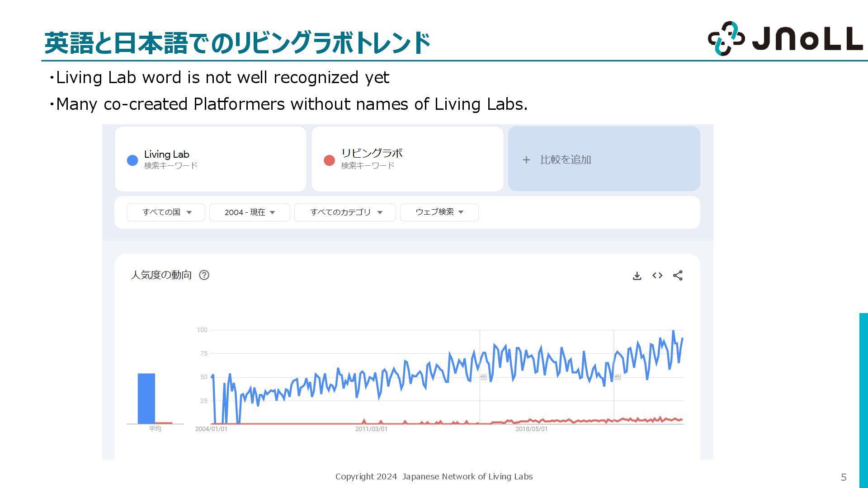
Task: Click the Copyright 2024 footer text
Action: point(434,477)
